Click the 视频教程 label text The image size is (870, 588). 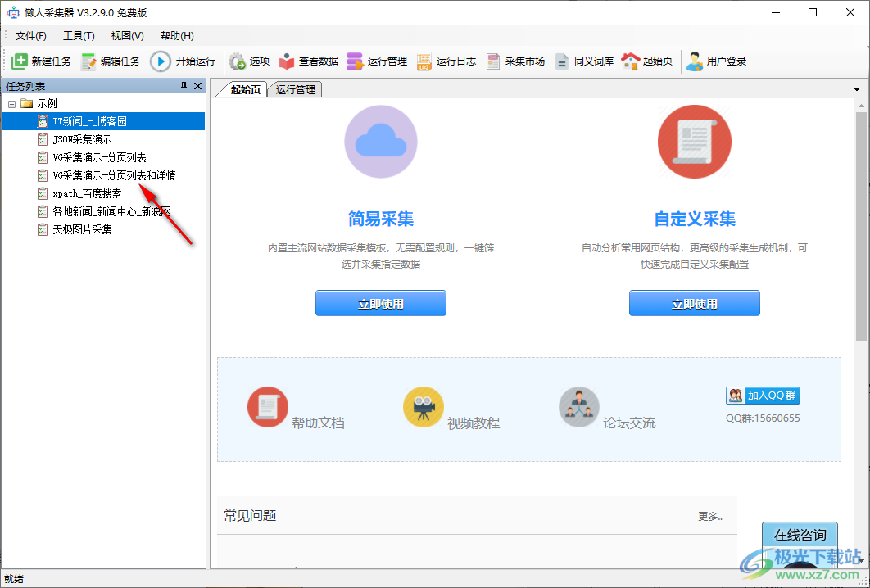[474, 423]
